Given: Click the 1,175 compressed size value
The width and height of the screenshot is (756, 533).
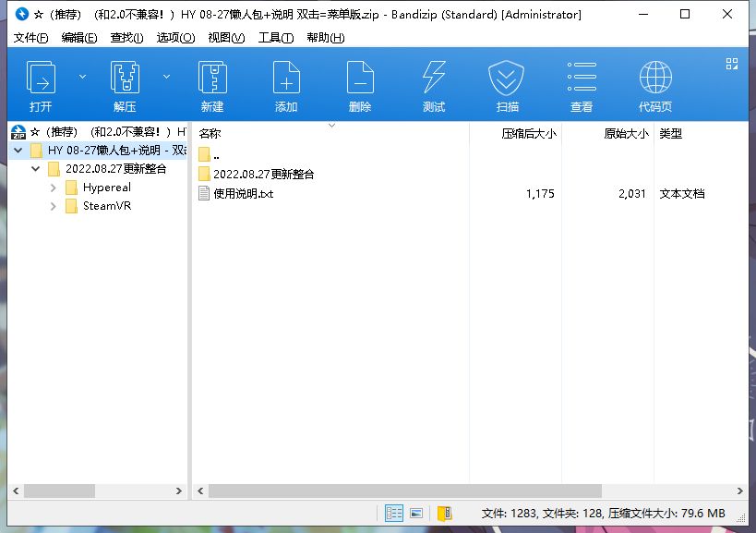Looking at the screenshot, I should tap(540, 194).
